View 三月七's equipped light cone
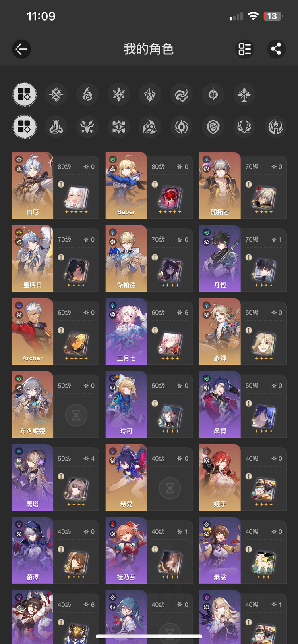The image size is (298, 644). pyautogui.click(x=170, y=344)
